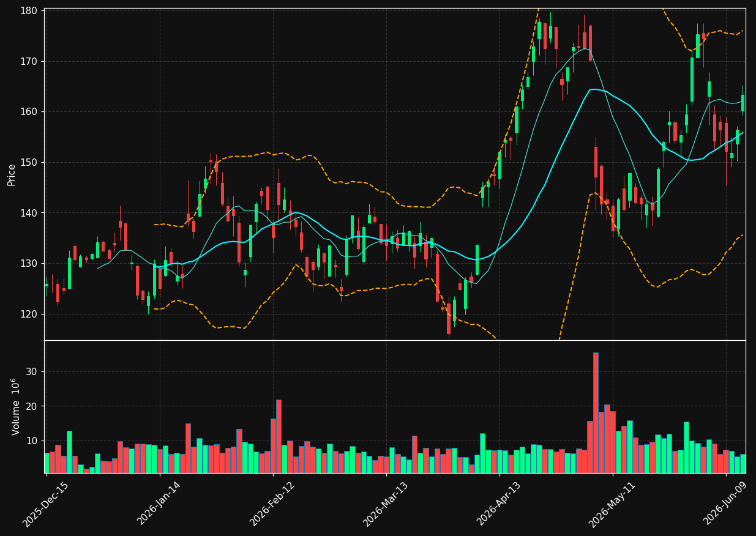The height and width of the screenshot is (536, 756).
Task: Click the 2026-Mar-13 date label
Action: tap(386, 504)
